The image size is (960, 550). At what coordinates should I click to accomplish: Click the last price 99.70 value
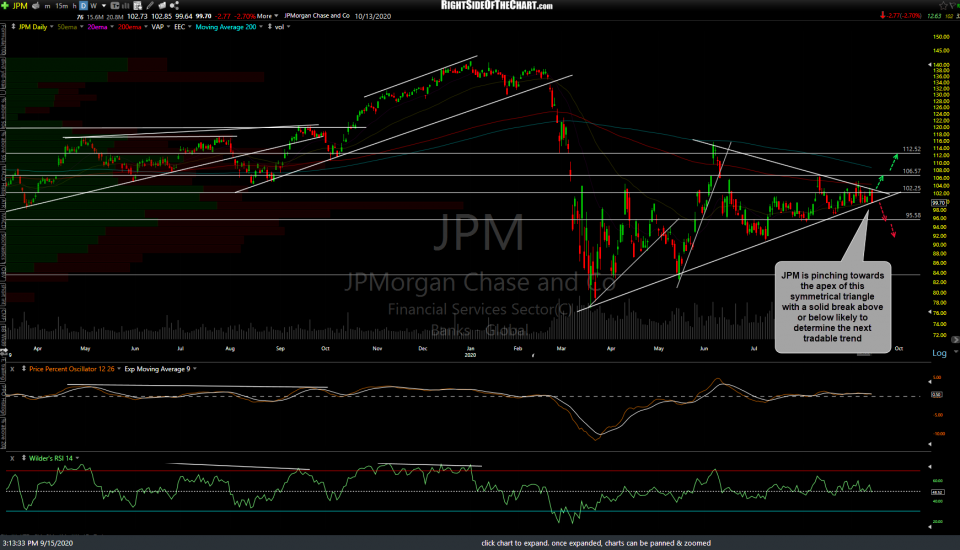tap(203, 16)
